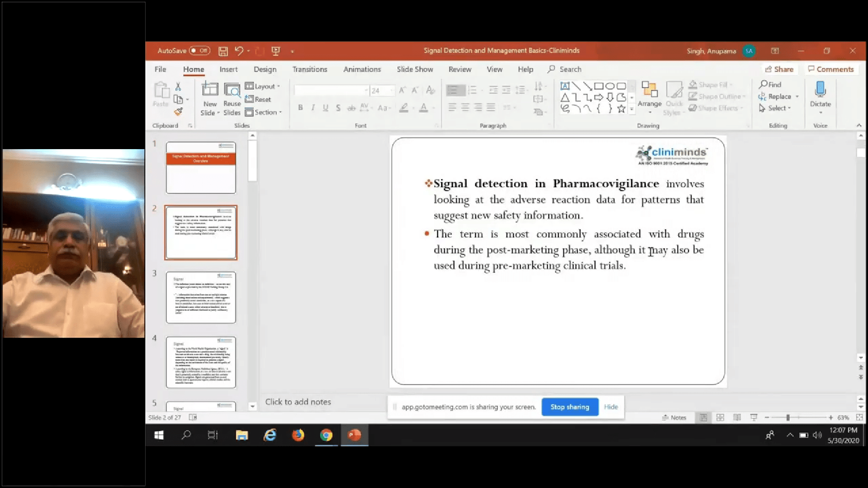Toggle the AutoSave switch
The image size is (868, 488).
click(199, 51)
